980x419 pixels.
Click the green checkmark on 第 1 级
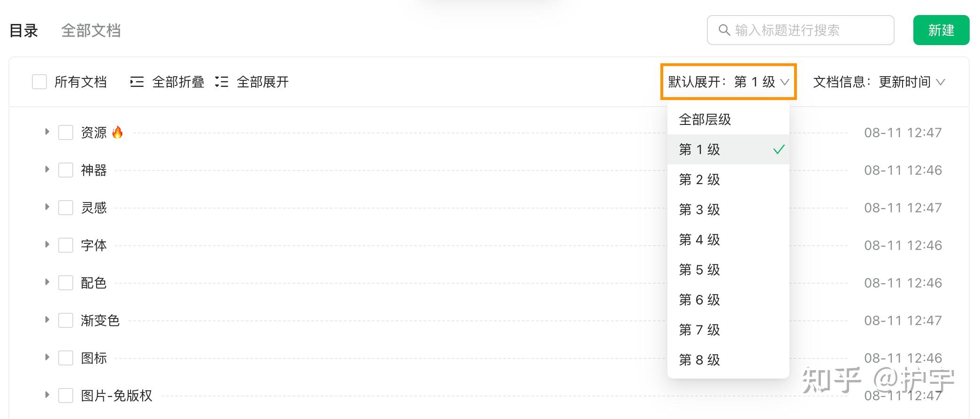(x=779, y=149)
